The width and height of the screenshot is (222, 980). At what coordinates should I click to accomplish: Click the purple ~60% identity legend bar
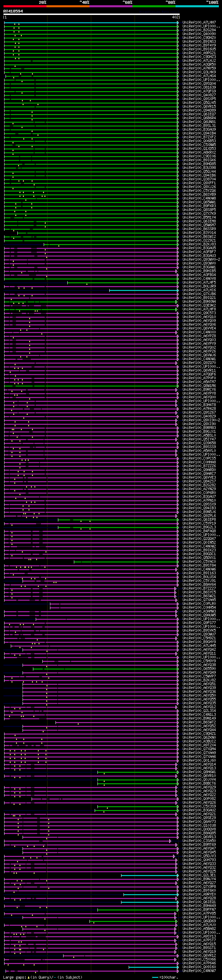click(111, 6)
